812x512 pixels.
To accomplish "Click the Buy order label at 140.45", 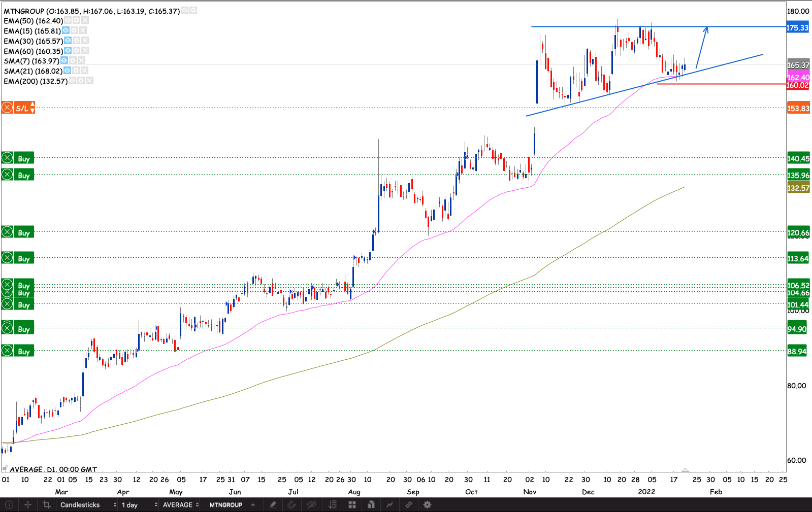I will [x=24, y=159].
